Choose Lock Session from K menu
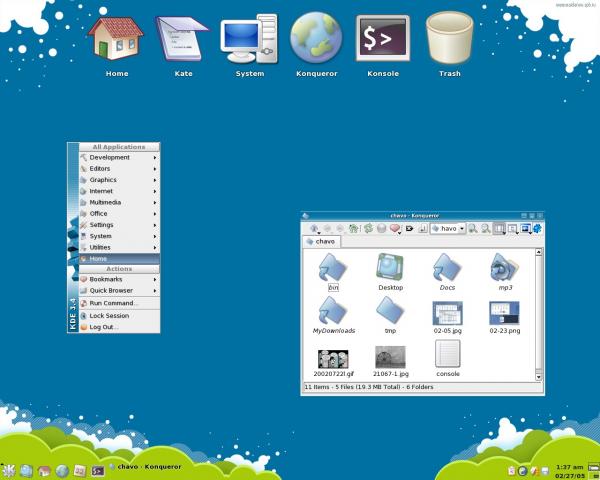The height and width of the screenshot is (480, 600). click(119, 316)
